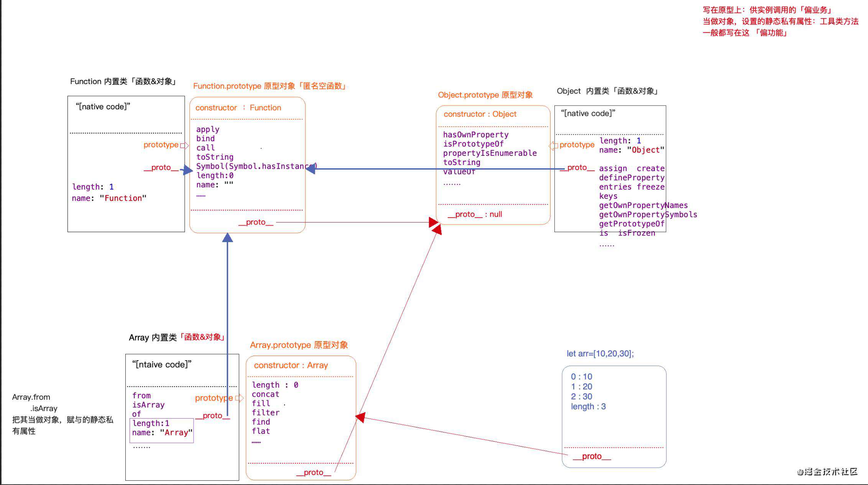Click the 'filter' method text
This screenshot has width=868, height=485.
(x=265, y=412)
